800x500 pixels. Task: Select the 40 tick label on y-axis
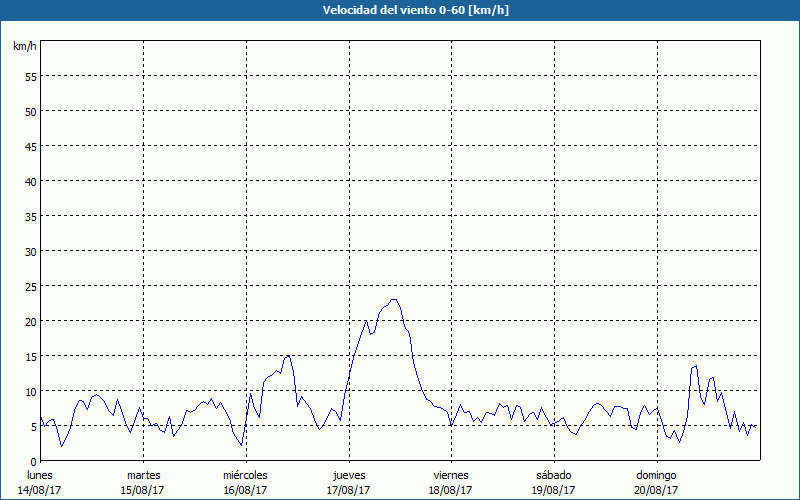[30, 181]
